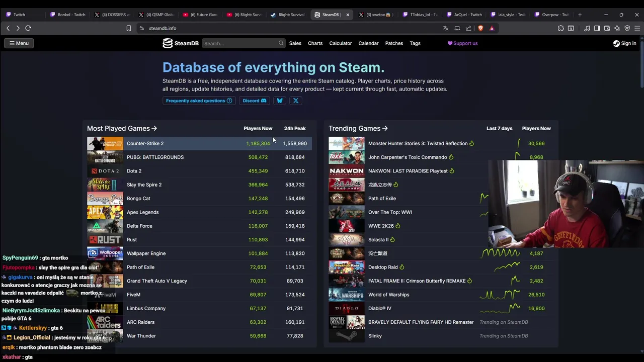Open the media playlist music note icon
This screenshot has height=362, width=644.
point(587,28)
